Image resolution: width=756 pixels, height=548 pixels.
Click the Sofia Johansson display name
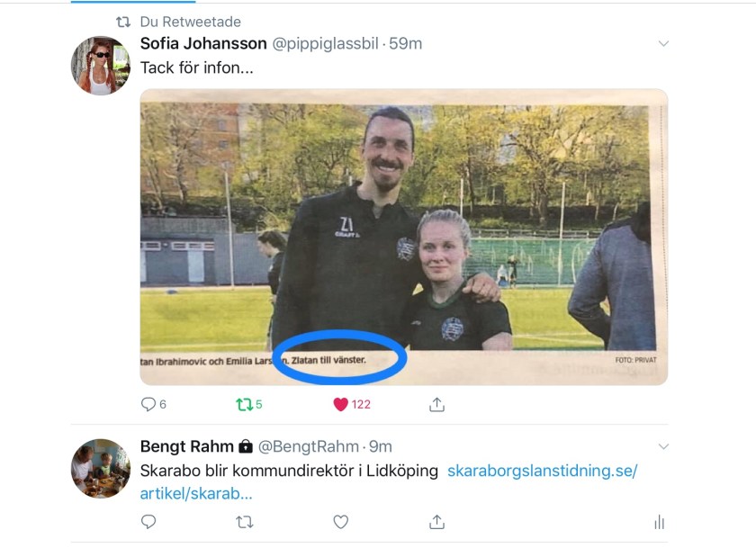[x=203, y=43]
